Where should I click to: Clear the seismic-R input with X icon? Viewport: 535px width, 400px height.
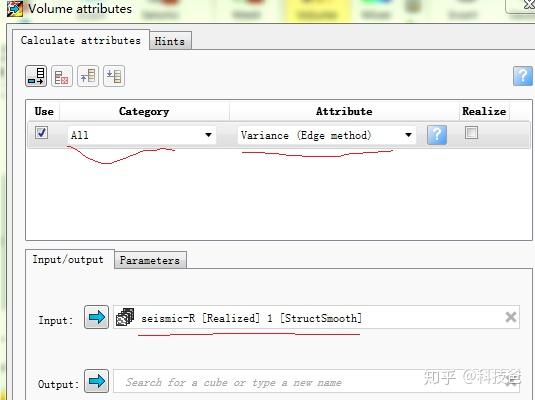click(x=511, y=317)
